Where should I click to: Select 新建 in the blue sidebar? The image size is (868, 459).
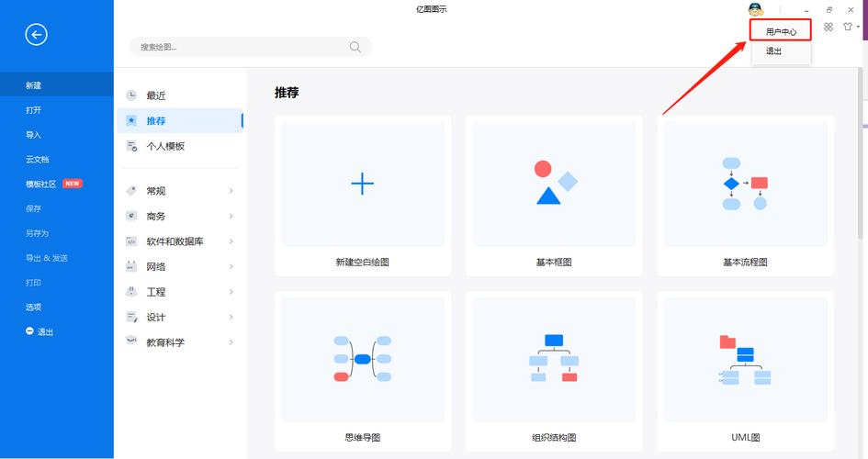coord(56,85)
